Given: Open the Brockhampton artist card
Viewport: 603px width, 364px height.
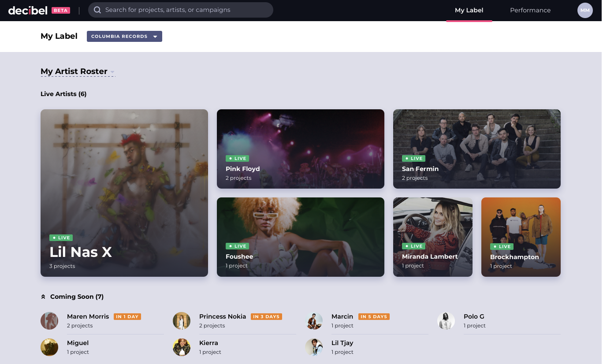Looking at the screenshot, I should pos(521,237).
